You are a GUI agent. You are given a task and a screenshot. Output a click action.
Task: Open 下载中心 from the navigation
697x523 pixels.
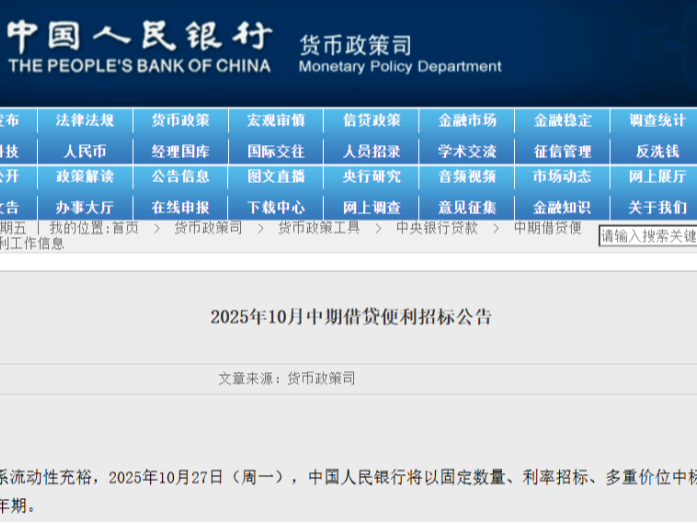click(276, 207)
